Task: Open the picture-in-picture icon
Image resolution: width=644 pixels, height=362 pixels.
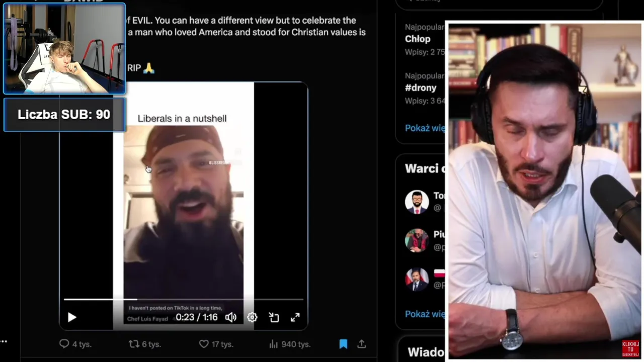Action: coord(274,317)
